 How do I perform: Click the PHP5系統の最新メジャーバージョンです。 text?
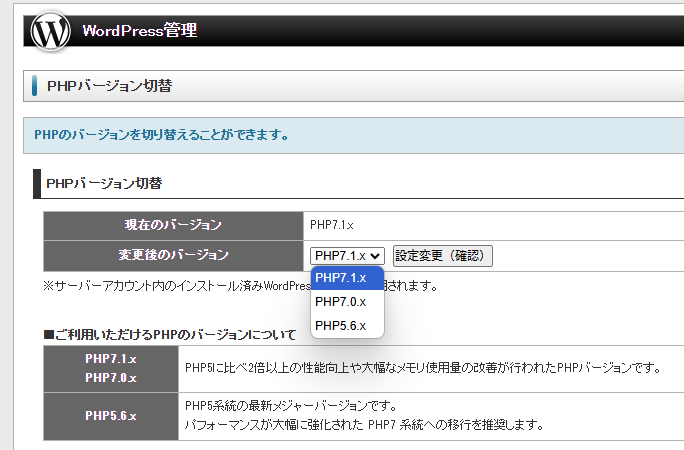291,406
